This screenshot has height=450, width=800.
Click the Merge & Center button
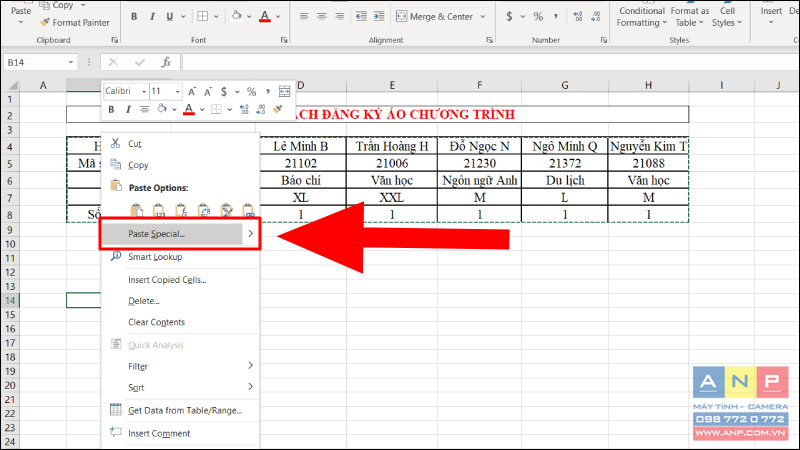point(435,16)
